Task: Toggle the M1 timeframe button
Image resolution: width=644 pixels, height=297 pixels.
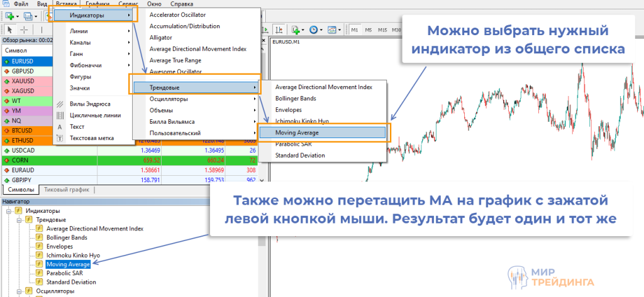Action: (x=355, y=30)
